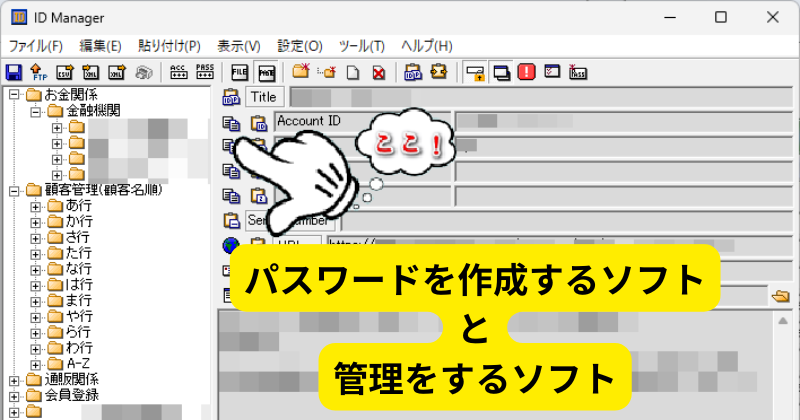Open the ツール(T) menu

coord(362,46)
